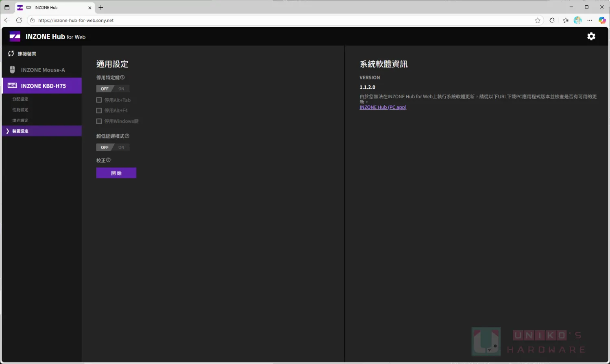Image resolution: width=610 pixels, height=364 pixels.
Task: Click the help icon beside 校正
Action: point(108,160)
